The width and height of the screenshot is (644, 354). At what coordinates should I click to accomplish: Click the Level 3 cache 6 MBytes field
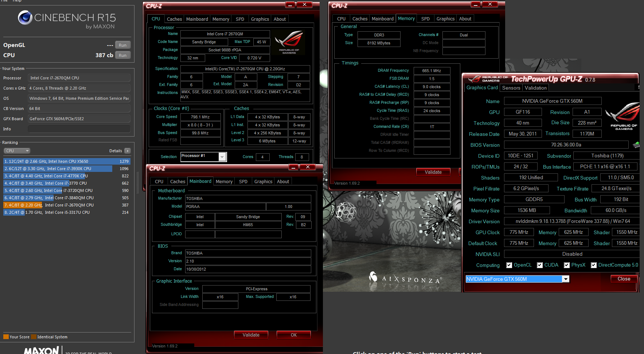click(267, 141)
